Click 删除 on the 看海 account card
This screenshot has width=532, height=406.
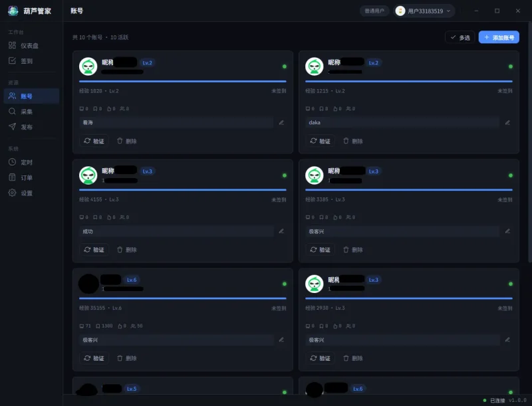point(126,141)
